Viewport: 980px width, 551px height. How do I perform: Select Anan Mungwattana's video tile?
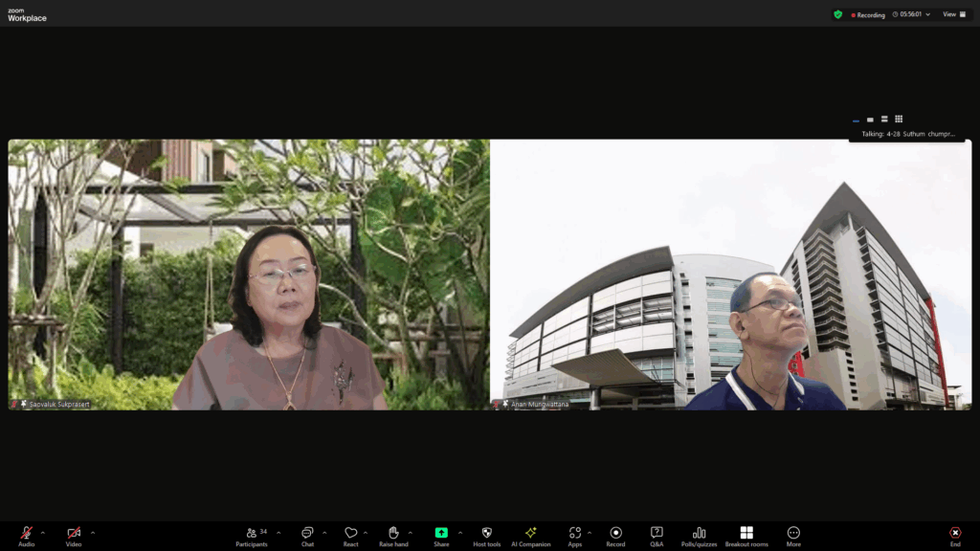[731, 275]
